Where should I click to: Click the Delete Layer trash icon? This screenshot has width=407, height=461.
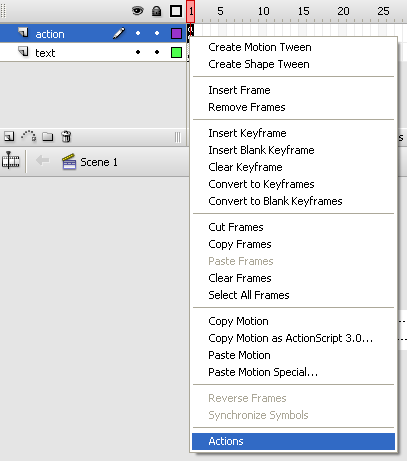pyautogui.click(x=66, y=136)
